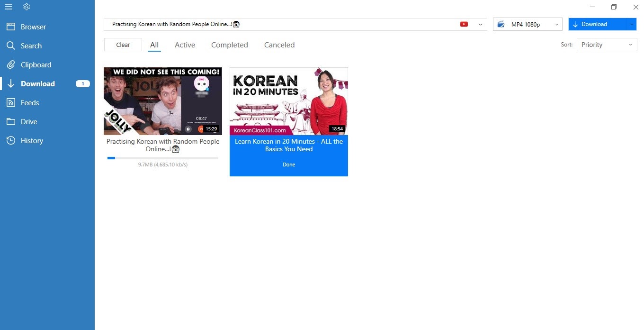The width and height of the screenshot is (644, 330).
Task: Open the Feeds section
Action: [47, 103]
